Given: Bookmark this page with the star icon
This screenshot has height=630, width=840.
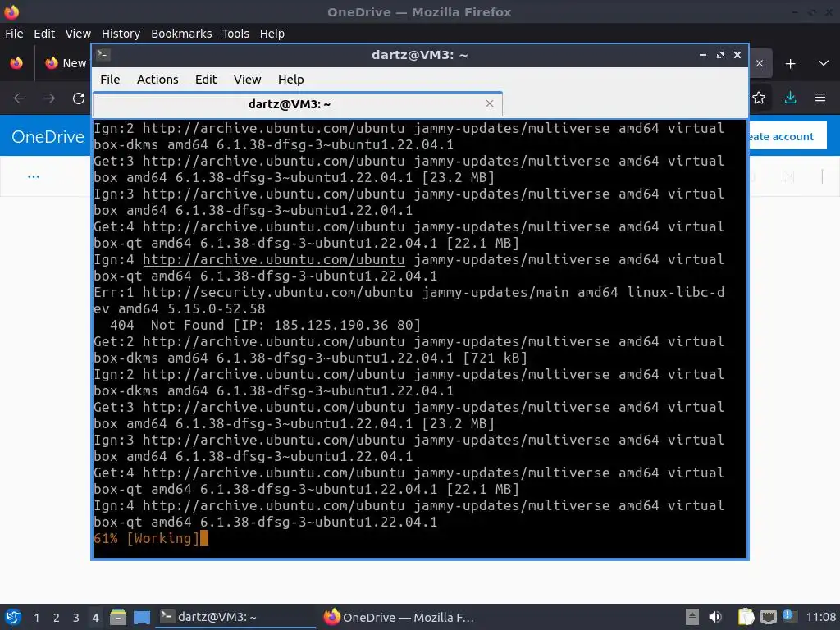Looking at the screenshot, I should pos(759,98).
